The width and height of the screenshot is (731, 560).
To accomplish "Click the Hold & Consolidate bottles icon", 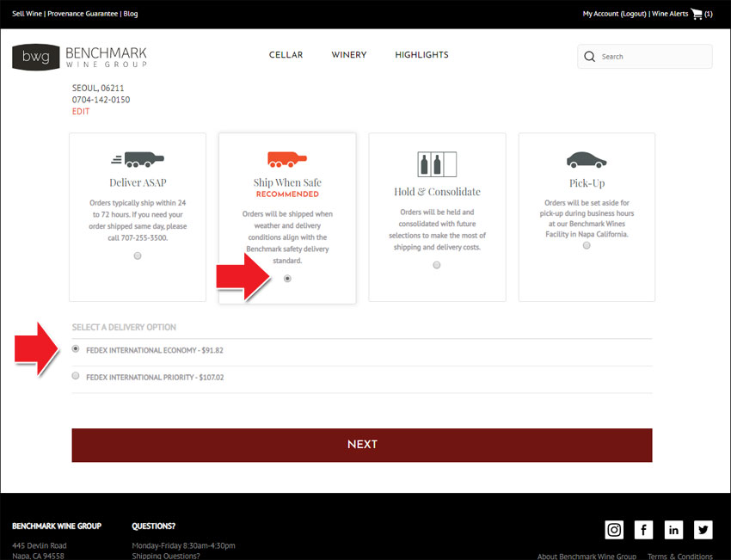I will (437, 164).
